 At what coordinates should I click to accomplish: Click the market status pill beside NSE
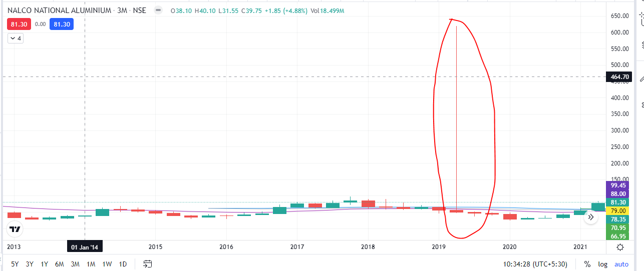click(157, 10)
